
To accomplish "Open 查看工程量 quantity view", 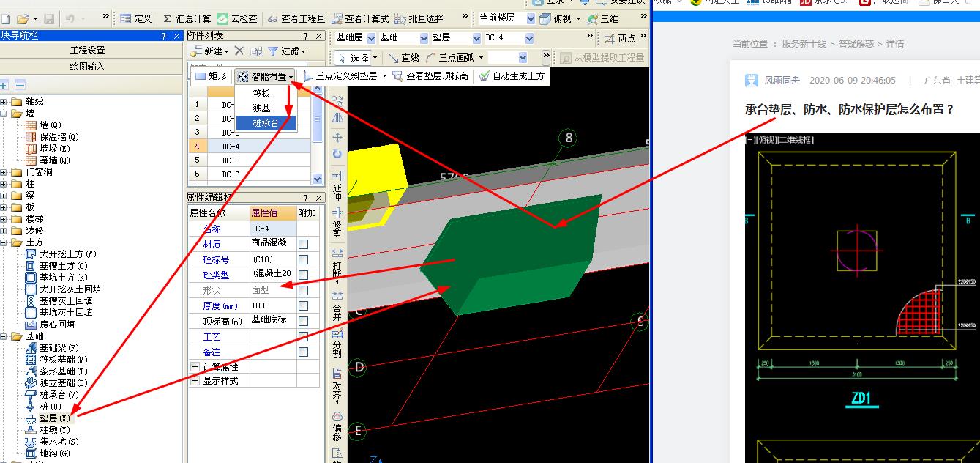I will point(296,18).
